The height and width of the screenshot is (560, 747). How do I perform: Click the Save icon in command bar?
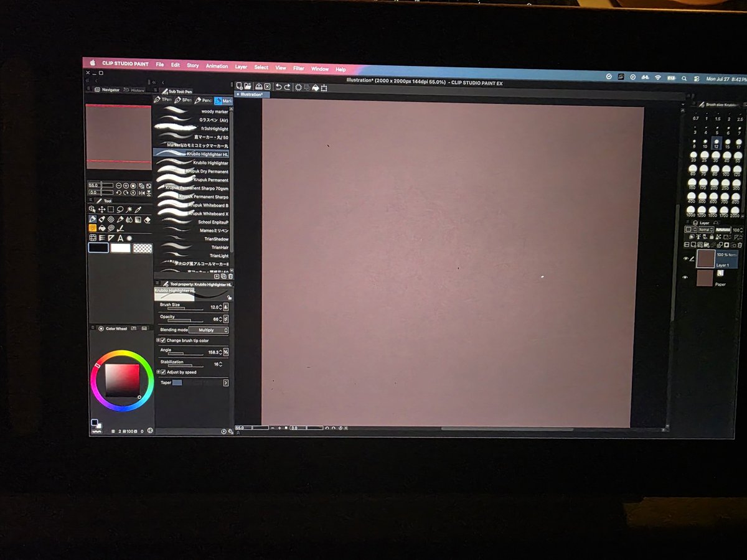(x=259, y=86)
